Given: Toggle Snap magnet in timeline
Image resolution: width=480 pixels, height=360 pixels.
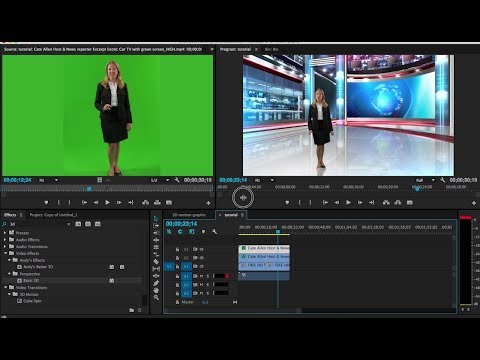Looking at the screenshot, I should [180, 232].
